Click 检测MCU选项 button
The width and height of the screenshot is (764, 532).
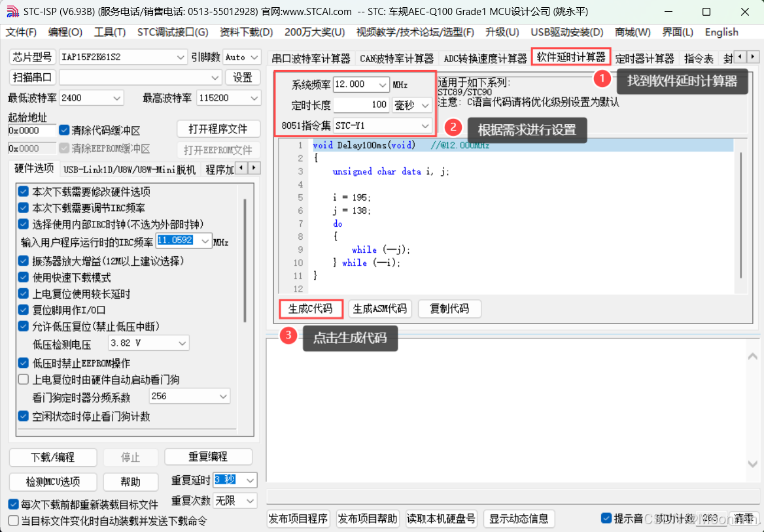pyautogui.click(x=52, y=482)
